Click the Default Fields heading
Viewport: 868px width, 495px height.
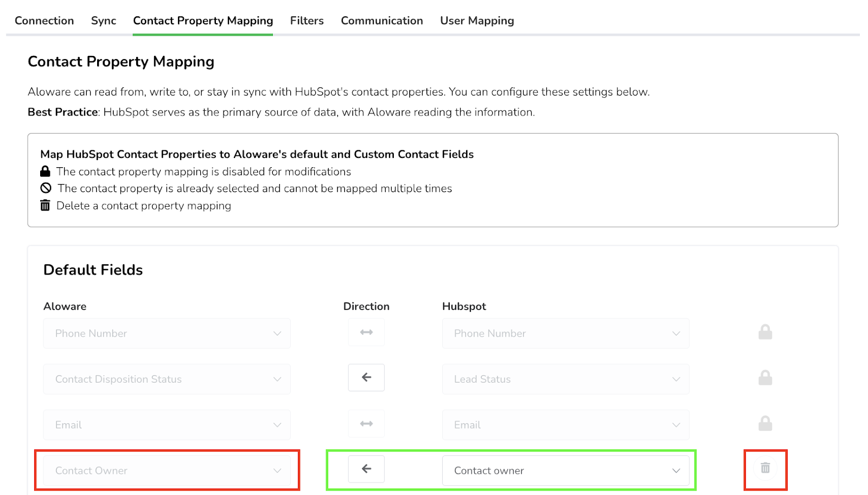tap(93, 270)
